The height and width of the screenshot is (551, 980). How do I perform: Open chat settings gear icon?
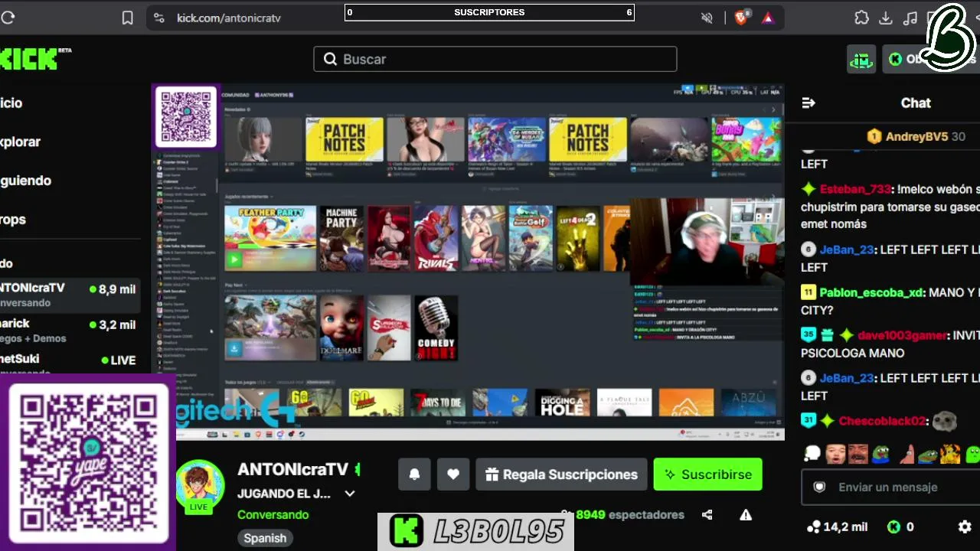pyautogui.click(x=965, y=527)
